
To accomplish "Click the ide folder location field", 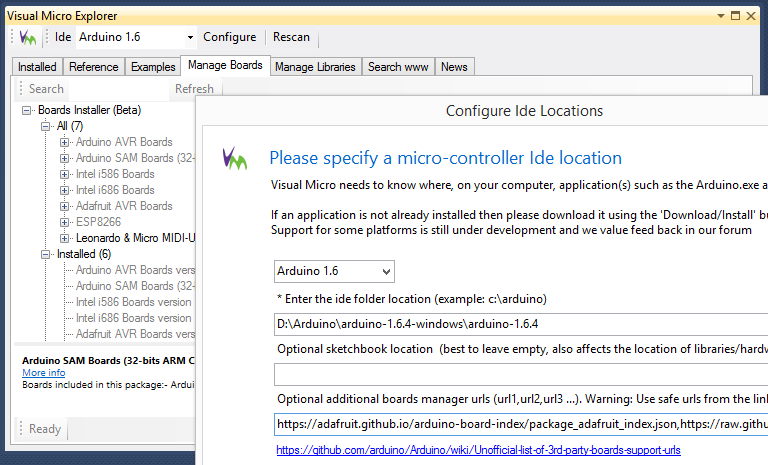I will click(x=521, y=324).
